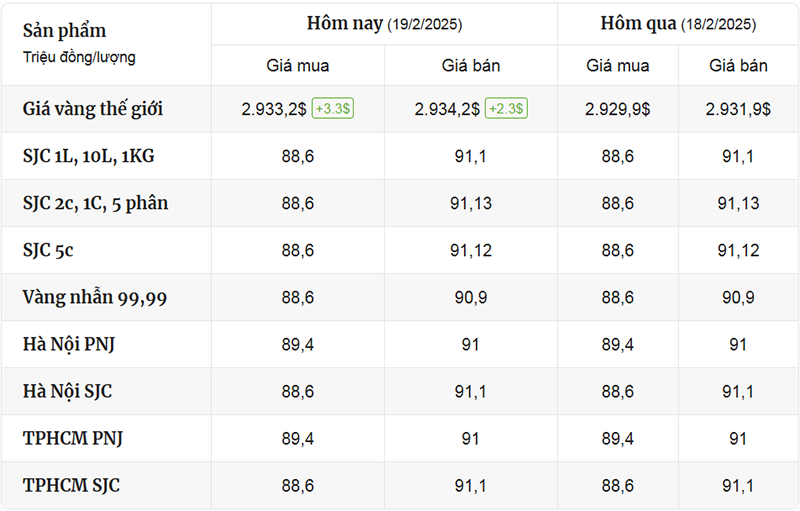Click today's world gold buy price 2.933,2$
The height and width of the screenshot is (511, 800).
click(x=274, y=109)
